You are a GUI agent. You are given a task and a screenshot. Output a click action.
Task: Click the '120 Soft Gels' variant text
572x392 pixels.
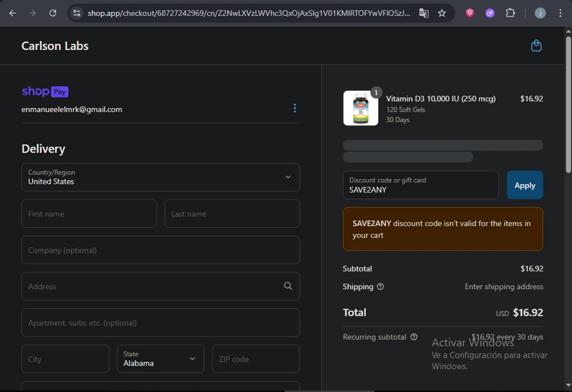pos(405,109)
